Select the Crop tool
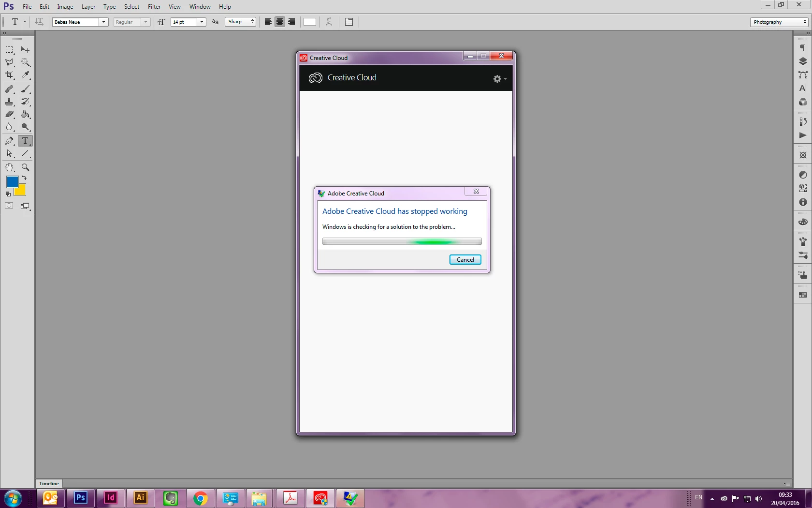This screenshot has width=812, height=508. coord(9,75)
